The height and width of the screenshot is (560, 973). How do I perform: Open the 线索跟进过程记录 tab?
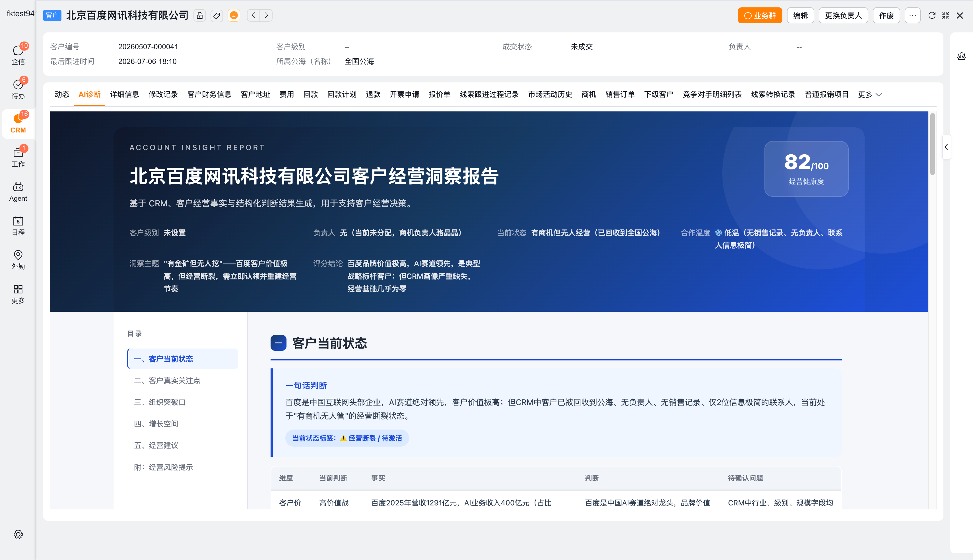coord(489,95)
